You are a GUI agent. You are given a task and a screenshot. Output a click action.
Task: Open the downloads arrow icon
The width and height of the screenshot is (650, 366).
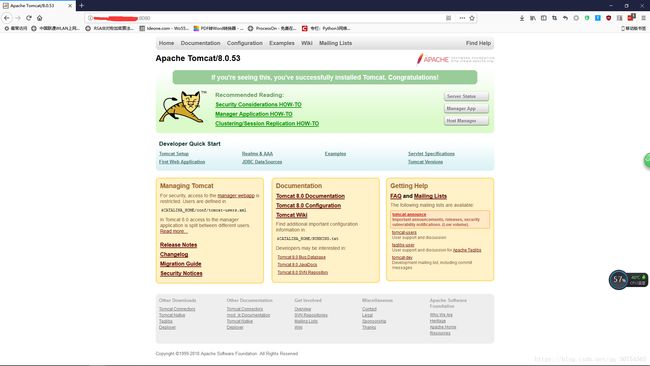(x=522, y=18)
